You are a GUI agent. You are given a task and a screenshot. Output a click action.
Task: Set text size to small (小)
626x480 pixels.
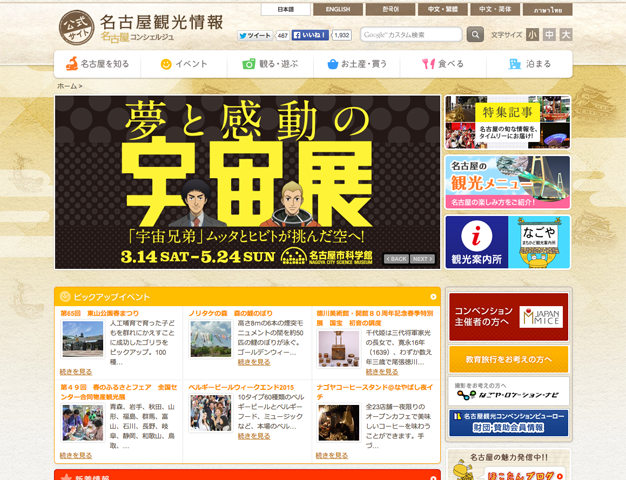click(532, 35)
